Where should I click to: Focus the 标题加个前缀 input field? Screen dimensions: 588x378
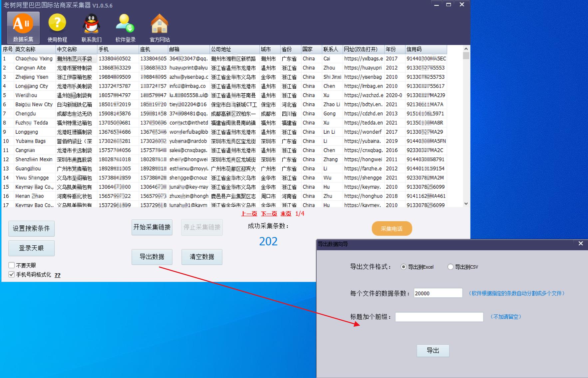439,317
